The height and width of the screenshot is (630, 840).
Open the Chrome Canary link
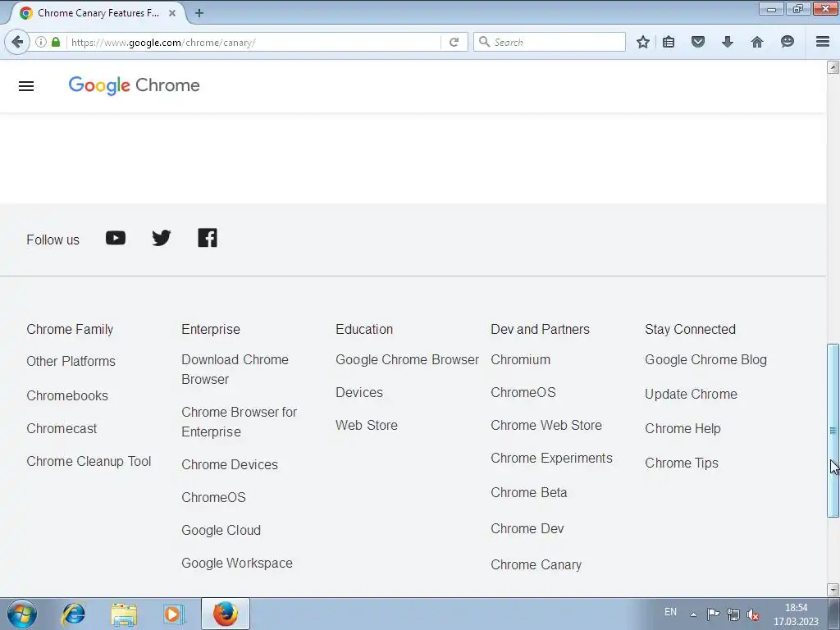[x=536, y=564]
